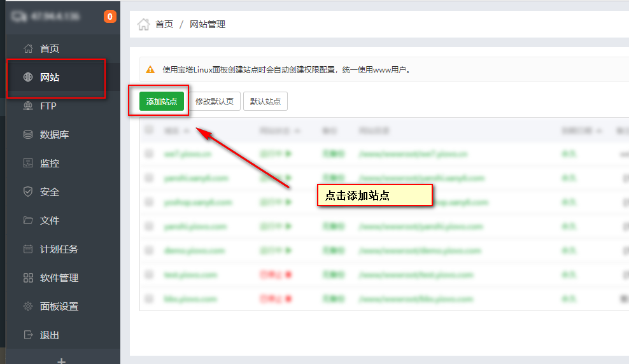This screenshot has height=364, width=629.
Task: Check the checkbox of the last site row
Action: (x=150, y=298)
